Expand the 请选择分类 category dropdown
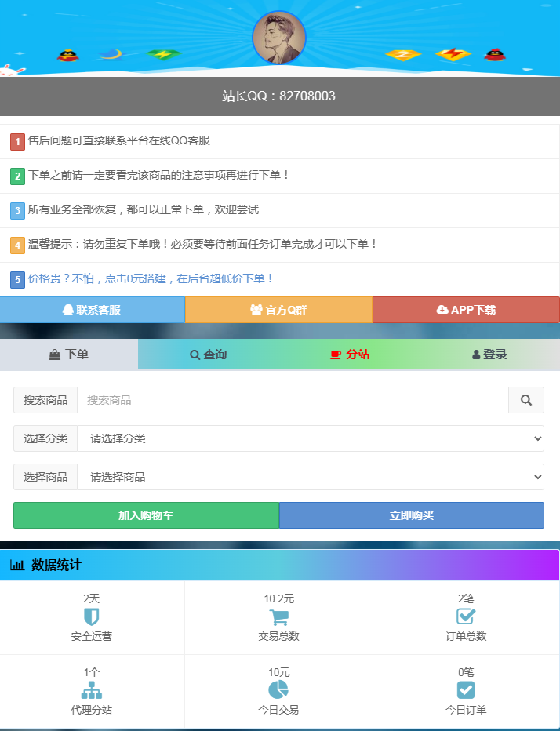The height and width of the screenshot is (731, 560). coord(310,438)
